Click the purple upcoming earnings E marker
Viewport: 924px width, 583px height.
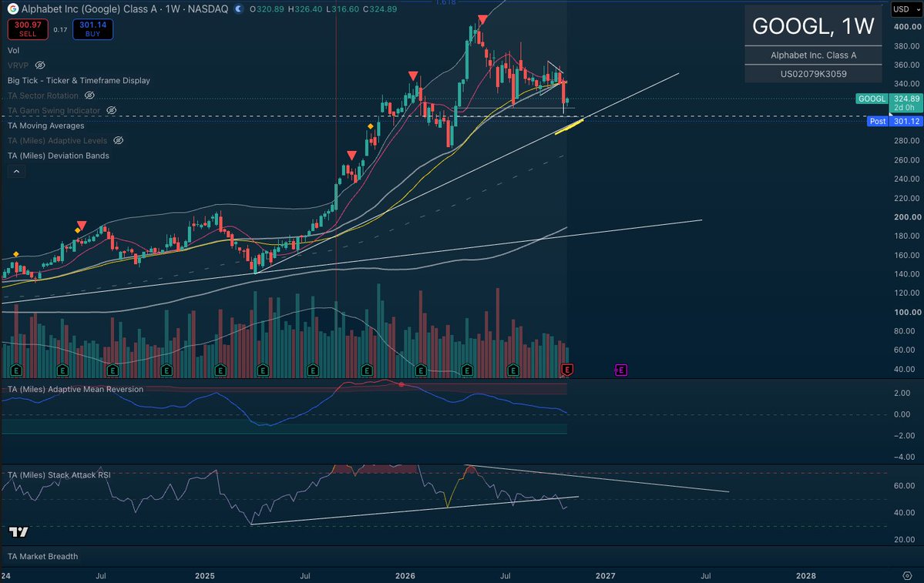click(620, 370)
